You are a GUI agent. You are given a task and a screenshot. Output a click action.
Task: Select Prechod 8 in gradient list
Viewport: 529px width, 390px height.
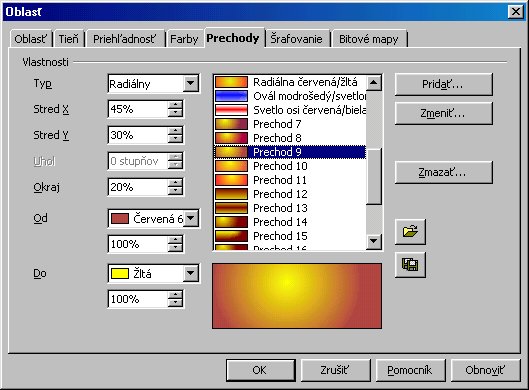290,138
